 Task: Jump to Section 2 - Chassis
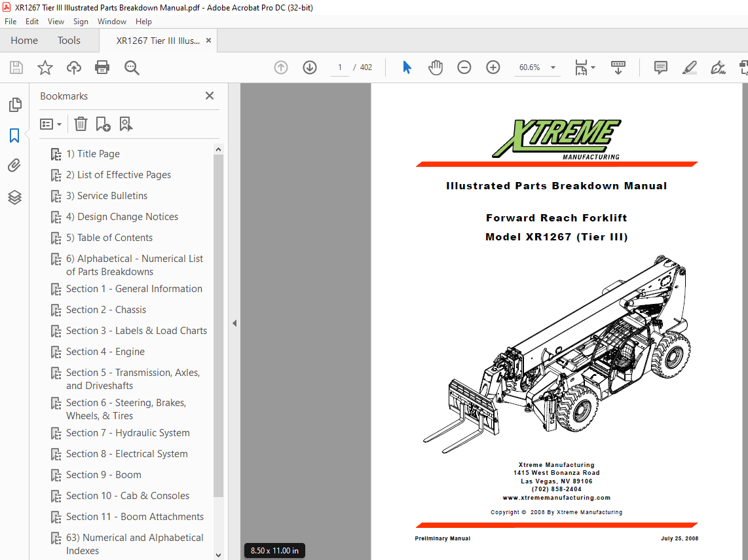(x=106, y=310)
